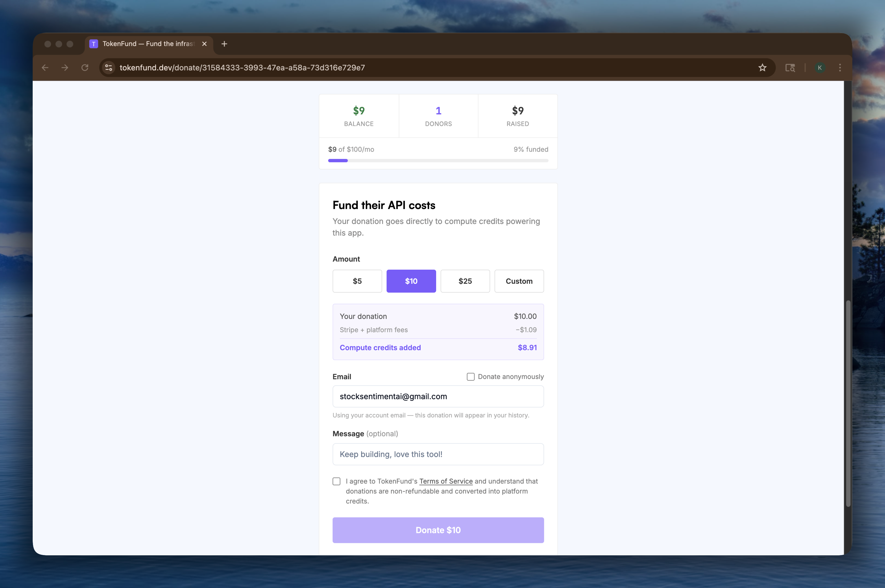Open the profile avatar marked K
The image size is (885, 588).
[x=820, y=68]
